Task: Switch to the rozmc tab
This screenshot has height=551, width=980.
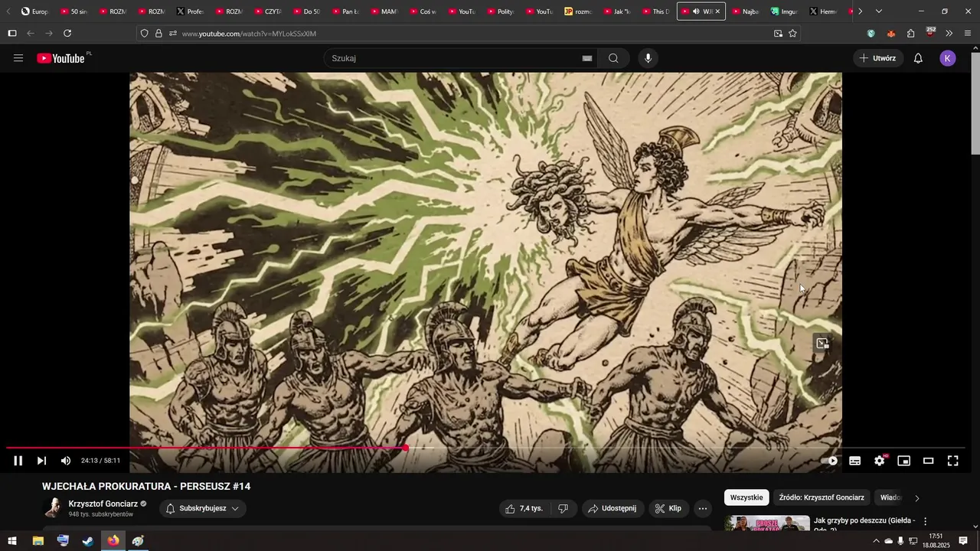Action: (578, 11)
